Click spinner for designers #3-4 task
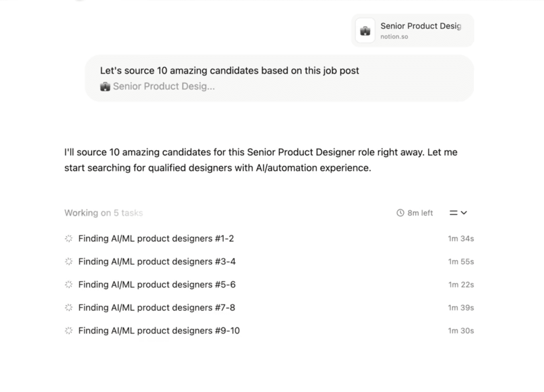Image resolution: width=544 pixels, height=392 pixels. pos(69,262)
